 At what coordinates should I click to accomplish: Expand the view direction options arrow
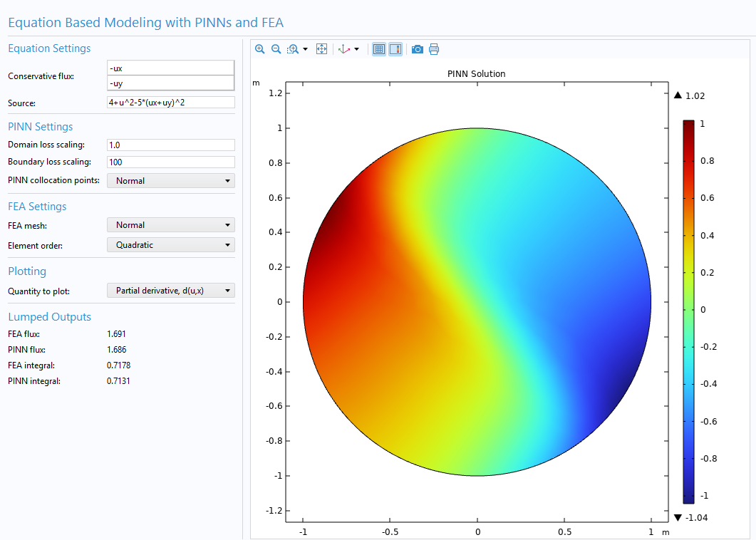click(356, 49)
